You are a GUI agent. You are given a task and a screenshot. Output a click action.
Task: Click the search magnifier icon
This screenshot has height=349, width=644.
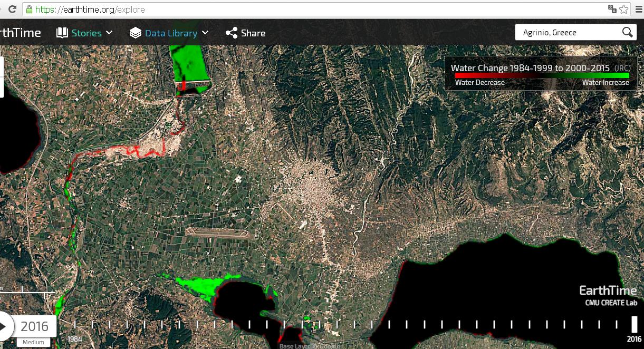627,32
